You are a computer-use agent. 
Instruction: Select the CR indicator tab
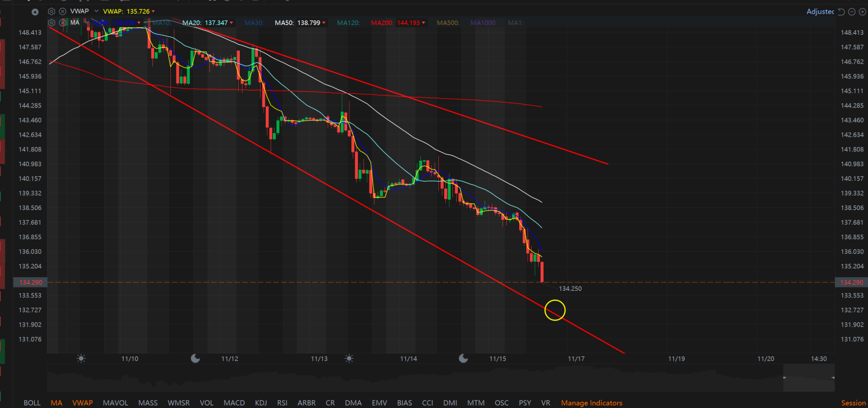tap(330, 403)
